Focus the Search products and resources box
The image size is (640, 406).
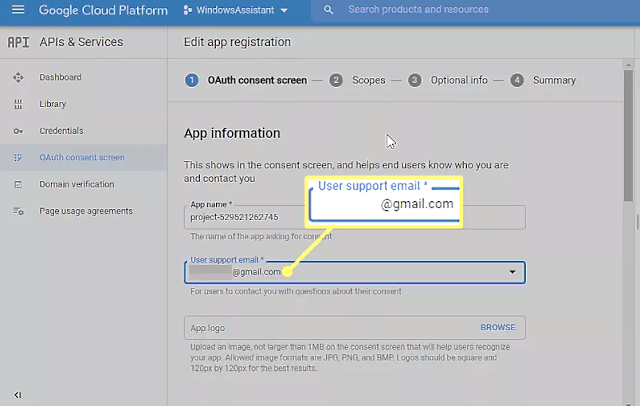[475, 10]
